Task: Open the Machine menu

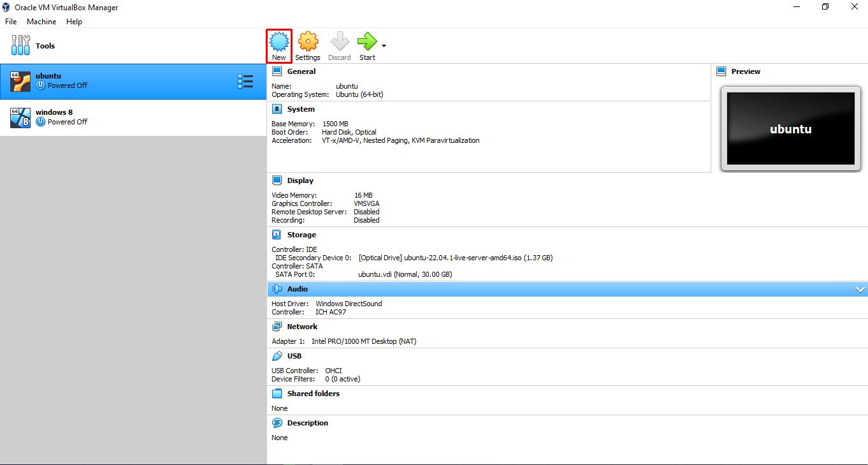Action: 41,22
